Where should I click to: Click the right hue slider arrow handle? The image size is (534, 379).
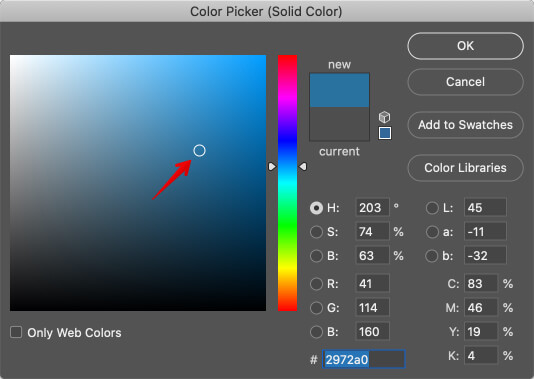point(303,167)
